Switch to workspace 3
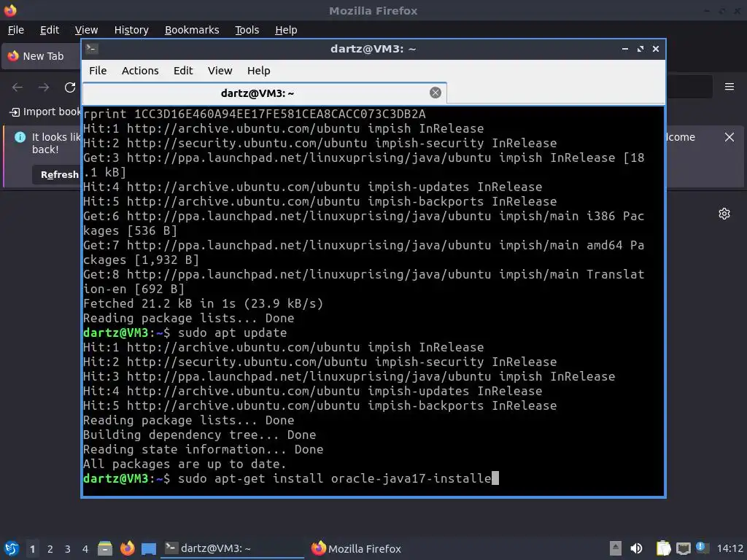The width and height of the screenshot is (747, 560). click(x=68, y=549)
